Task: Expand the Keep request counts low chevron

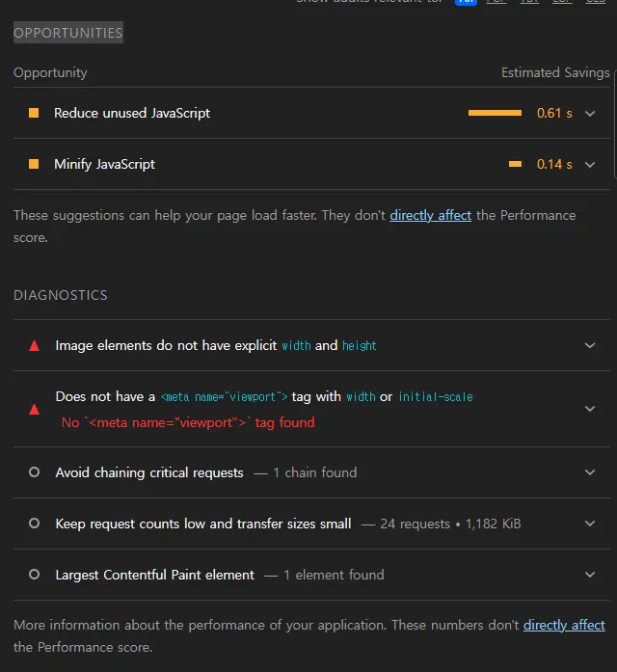Action: click(591, 524)
